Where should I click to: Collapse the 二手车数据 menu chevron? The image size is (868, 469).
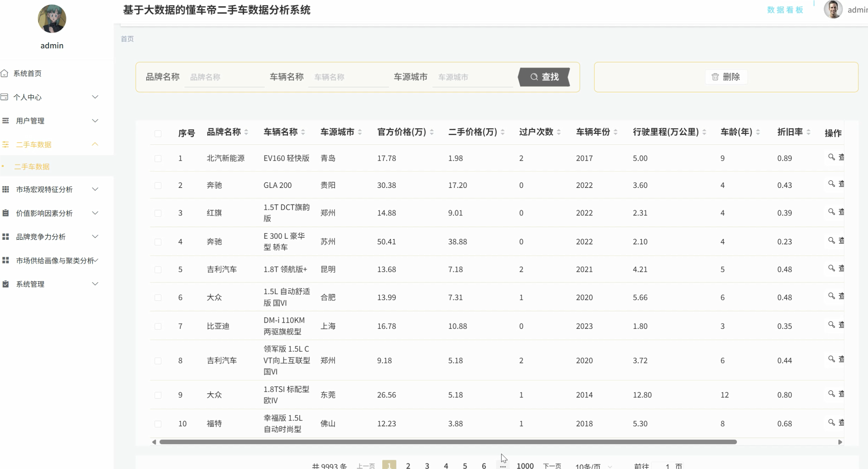click(x=95, y=144)
